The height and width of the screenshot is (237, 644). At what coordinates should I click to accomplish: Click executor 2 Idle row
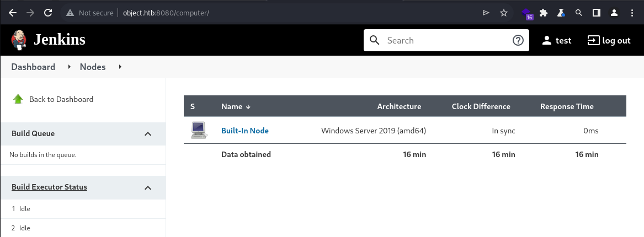83,228
